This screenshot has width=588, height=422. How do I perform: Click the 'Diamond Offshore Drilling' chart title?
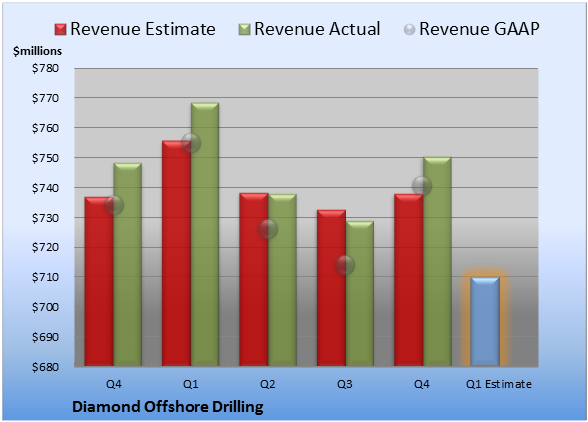pyautogui.click(x=168, y=407)
